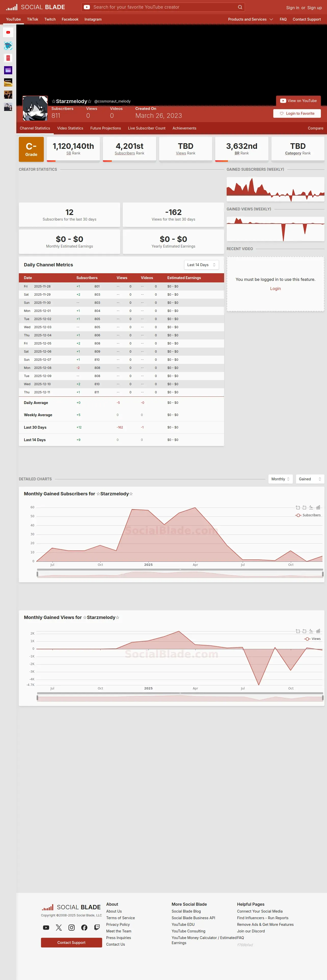Open the Monthly chart interval dropdown
327x980 pixels.
coord(281,479)
